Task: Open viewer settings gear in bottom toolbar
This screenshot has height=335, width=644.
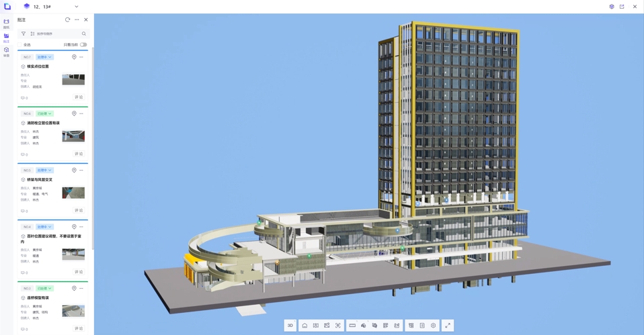Action: pos(434,326)
